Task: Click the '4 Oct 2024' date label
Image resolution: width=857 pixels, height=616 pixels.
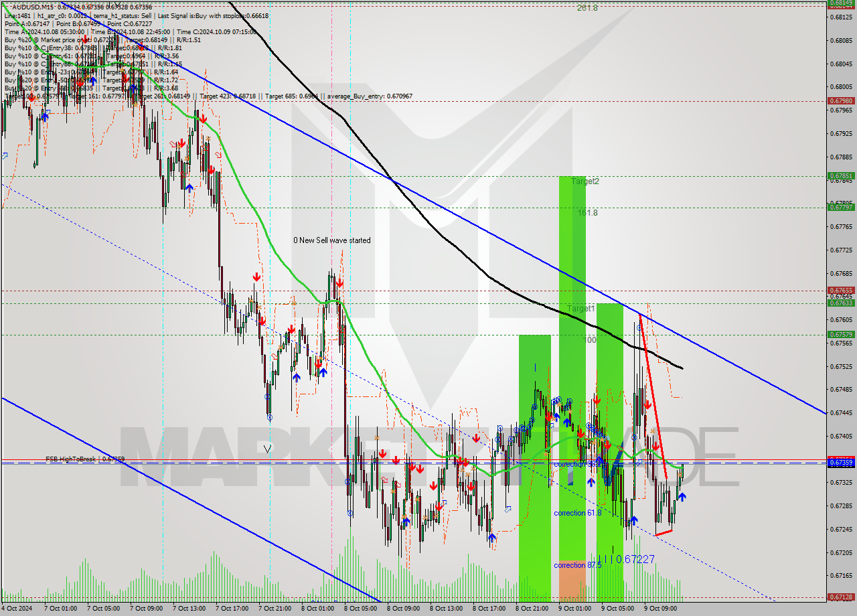Action: 16,609
